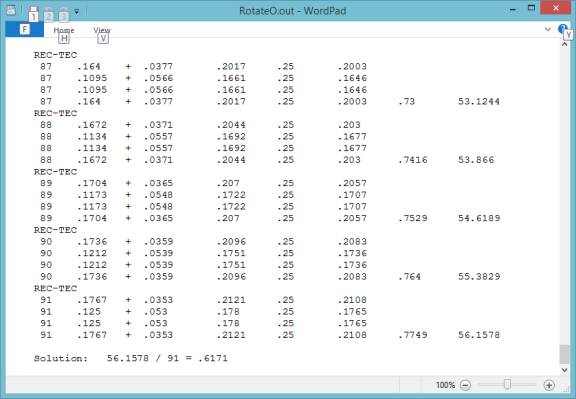
Task: Open the blue File menu tab
Action: pos(25,29)
